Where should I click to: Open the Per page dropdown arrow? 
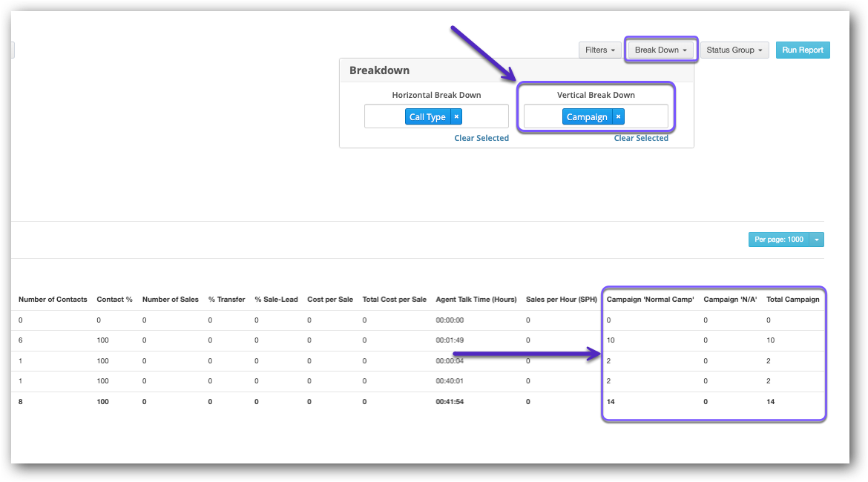click(817, 240)
